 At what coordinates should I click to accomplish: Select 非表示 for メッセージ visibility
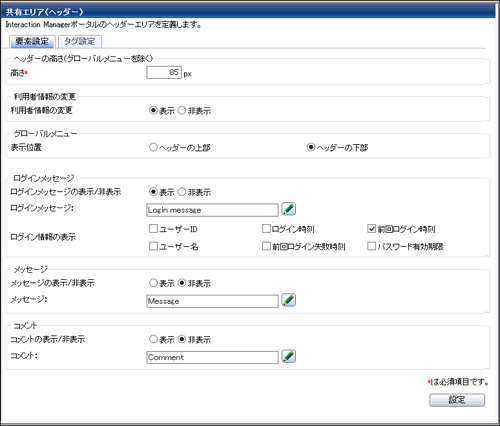click(182, 283)
